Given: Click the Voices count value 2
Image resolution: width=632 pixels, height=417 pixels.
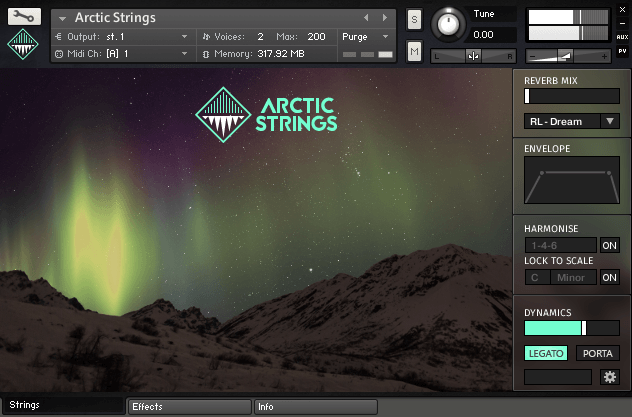Looking at the screenshot, I should (260, 37).
